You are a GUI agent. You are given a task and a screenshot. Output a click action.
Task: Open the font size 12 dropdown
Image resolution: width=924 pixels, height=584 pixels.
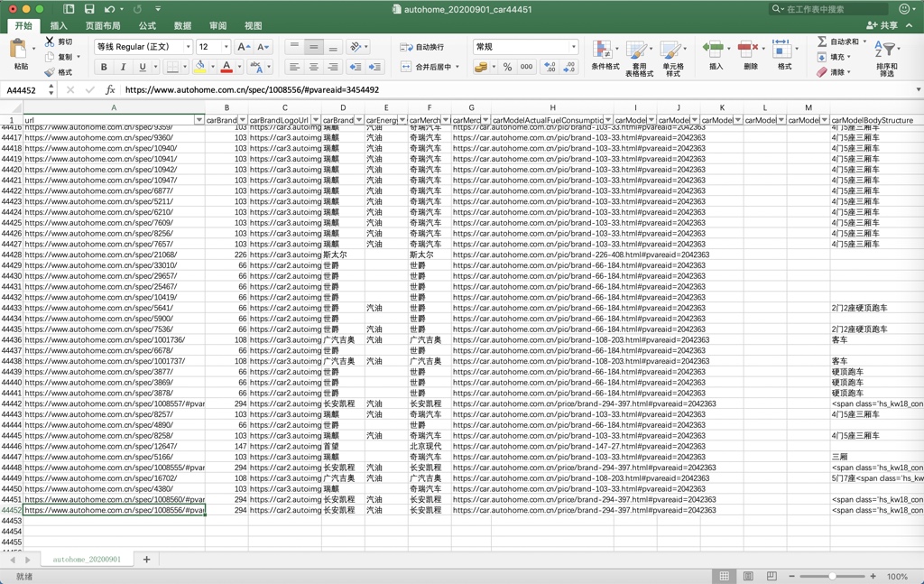tap(226, 47)
